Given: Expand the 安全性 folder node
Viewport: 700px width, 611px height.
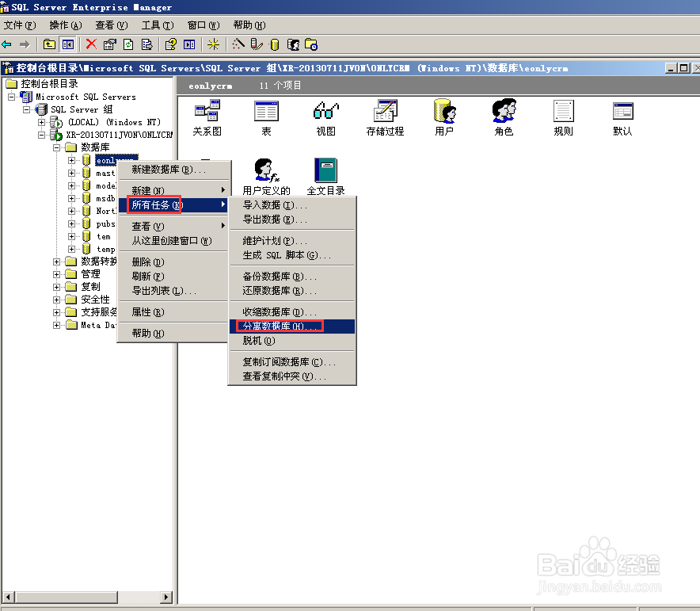Looking at the screenshot, I should point(57,300).
